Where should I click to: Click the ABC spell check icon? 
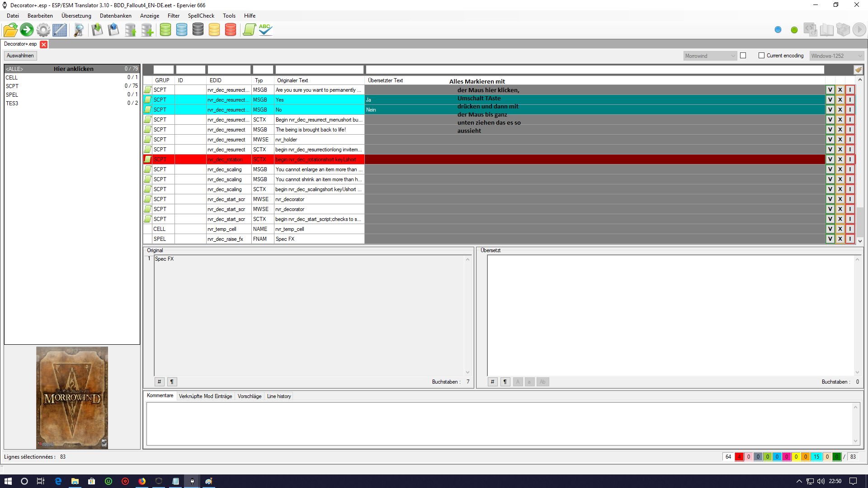265,30
